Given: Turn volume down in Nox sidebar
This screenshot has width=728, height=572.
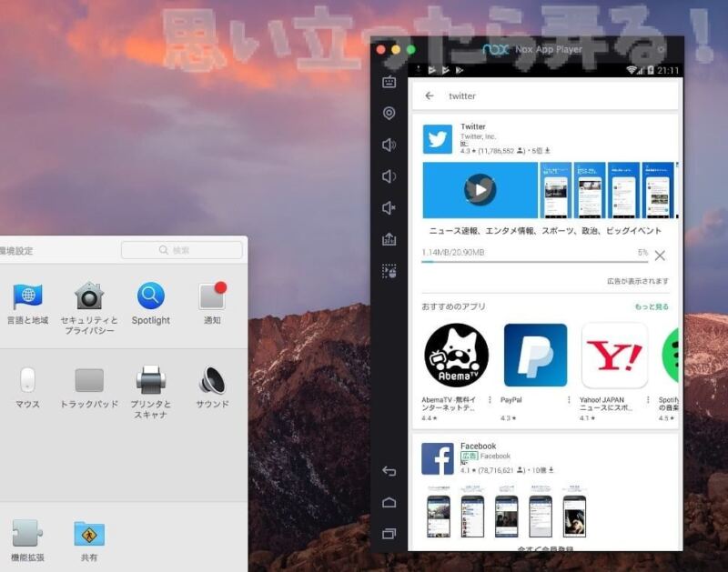Looking at the screenshot, I should point(389,176).
